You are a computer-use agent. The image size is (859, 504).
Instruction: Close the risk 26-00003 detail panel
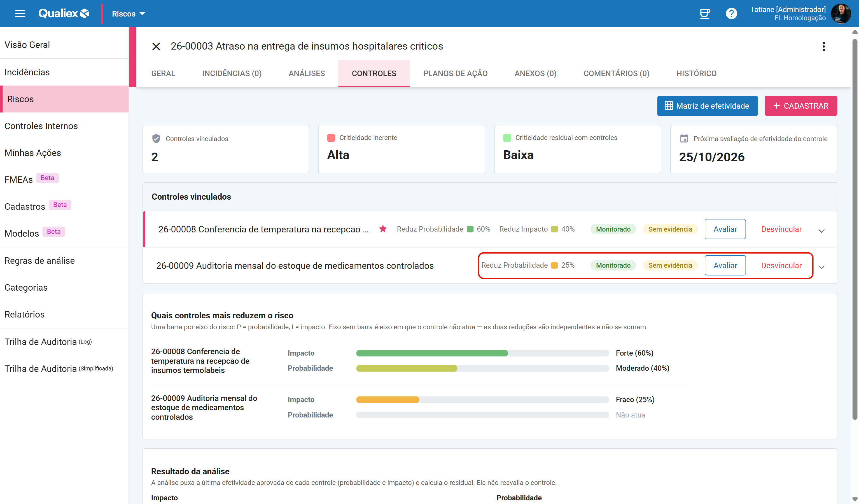click(x=156, y=46)
